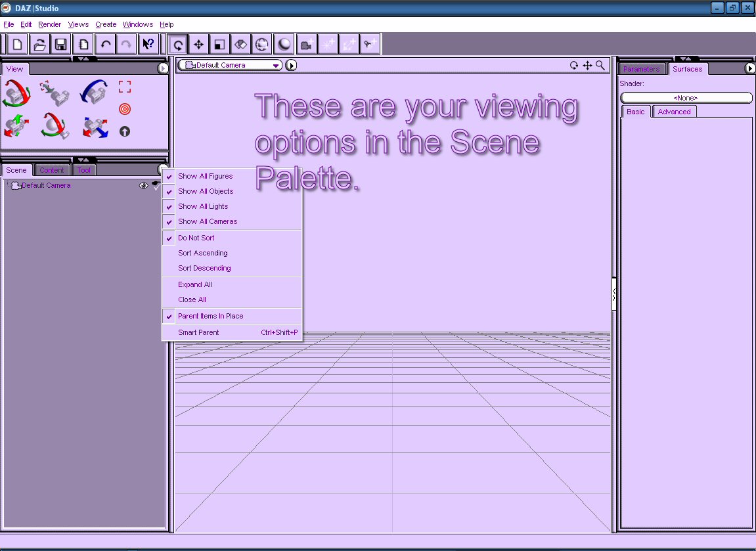Choose Expand All
756x551 pixels.
232,284
